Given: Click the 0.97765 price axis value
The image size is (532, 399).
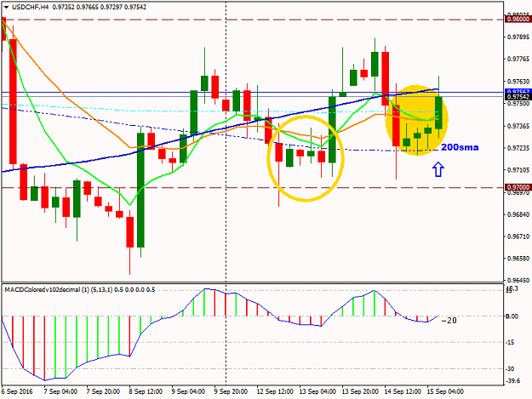Looking at the screenshot, I should point(518,60).
